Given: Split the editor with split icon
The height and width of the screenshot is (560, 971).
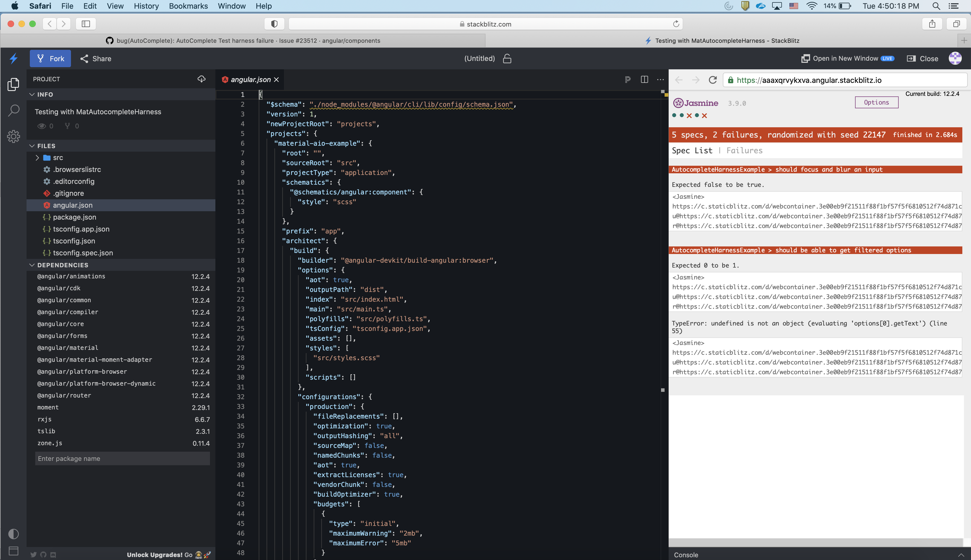Looking at the screenshot, I should (x=644, y=80).
